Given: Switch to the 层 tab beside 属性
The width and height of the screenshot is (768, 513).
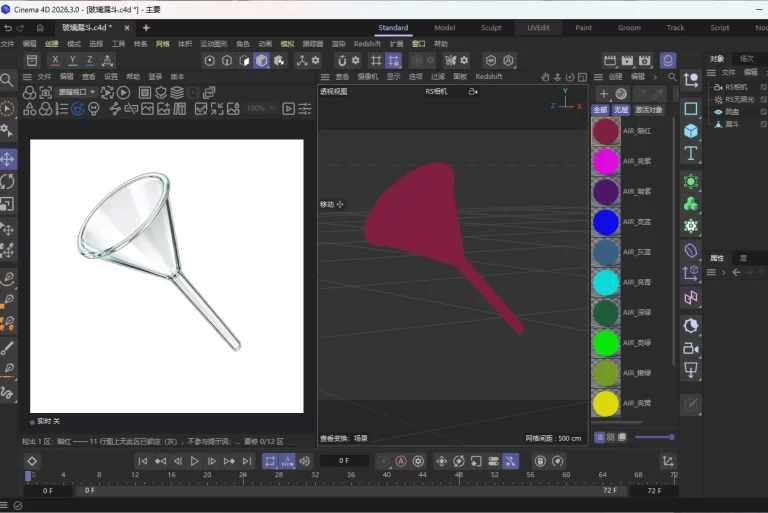Looking at the screenshot, I should click(743, 258).
